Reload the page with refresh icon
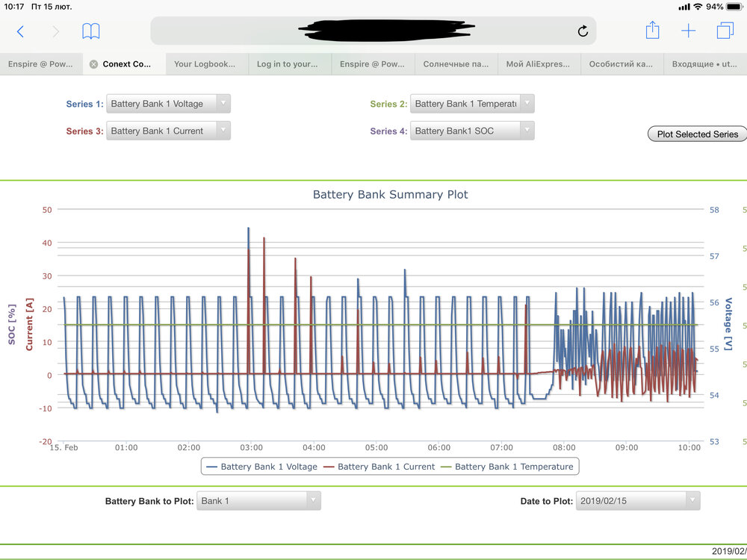Screen dimensions: 747x560 [x=583, y=31]
